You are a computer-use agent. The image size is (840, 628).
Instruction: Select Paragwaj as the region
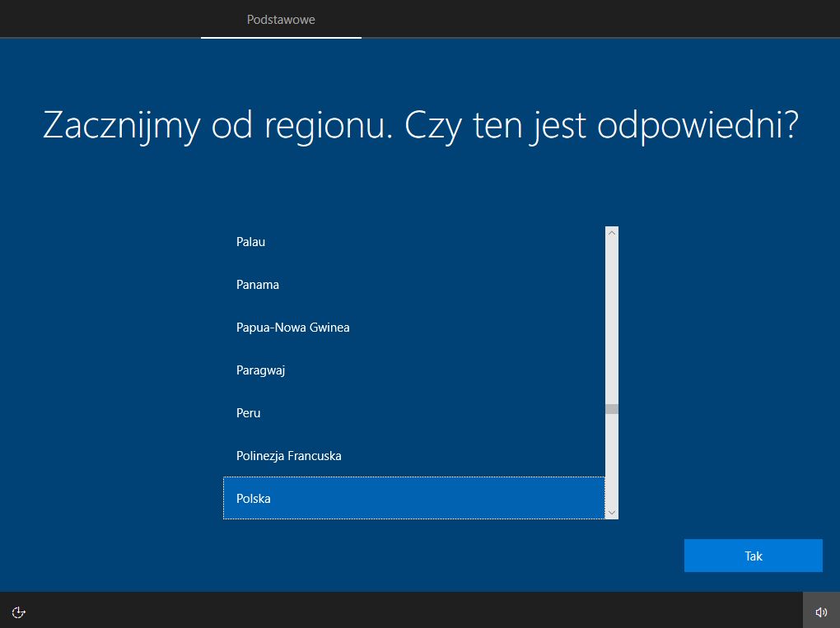click(414, 370)
